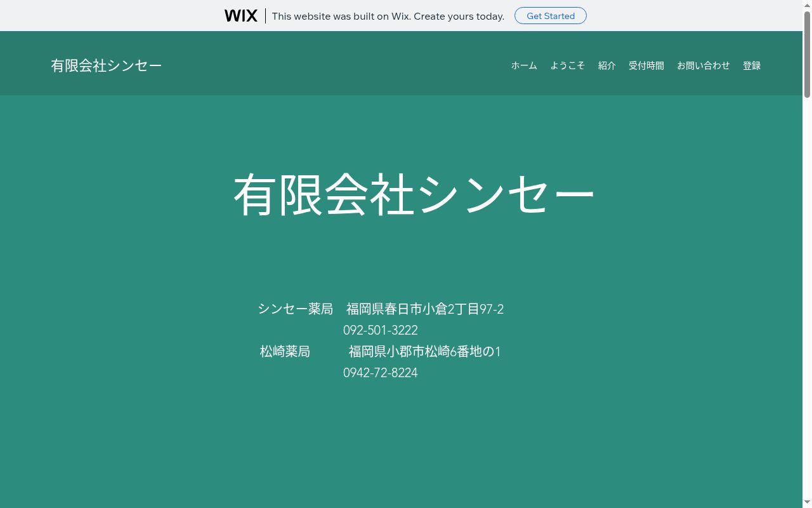Image resolution: width=812 pixels, height=508 pixels.
Task: Click the WIX logo in top banner
Action: click(241, 16)
